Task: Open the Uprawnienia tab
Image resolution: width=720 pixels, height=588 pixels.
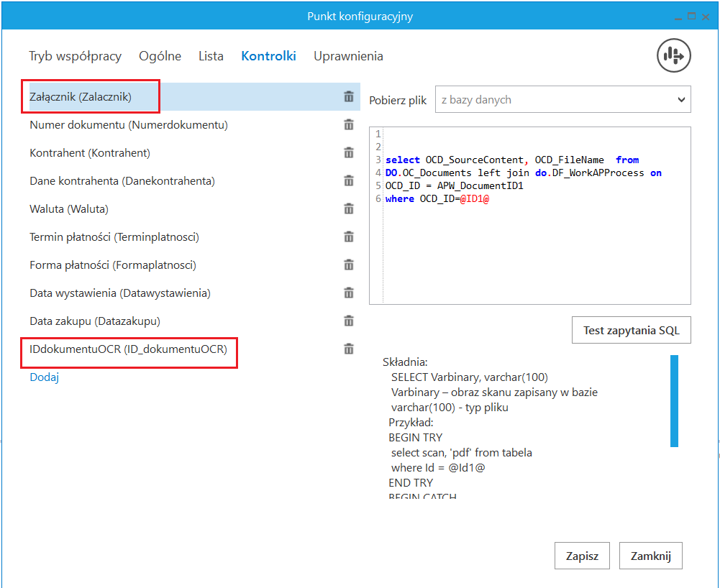Action: [x=348, y=56]
